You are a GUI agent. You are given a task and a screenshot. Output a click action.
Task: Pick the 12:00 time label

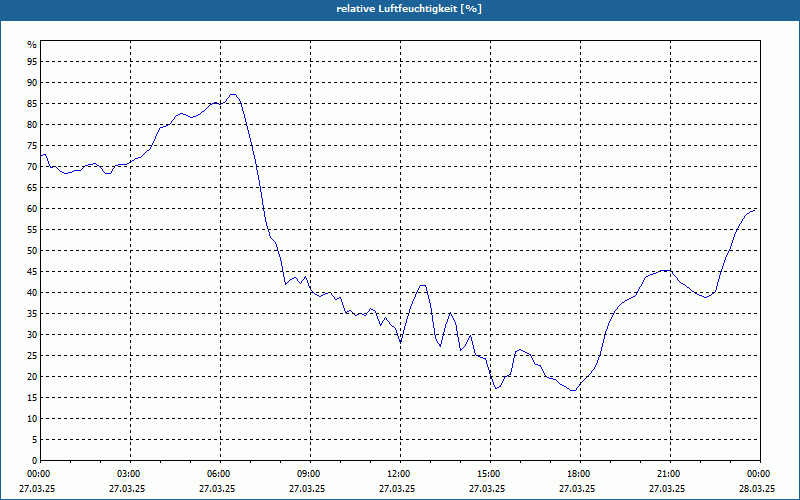tap(399, 474)
